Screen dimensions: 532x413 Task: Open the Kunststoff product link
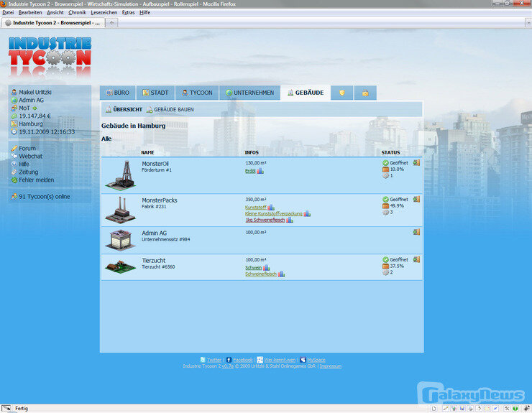(255, 207)
